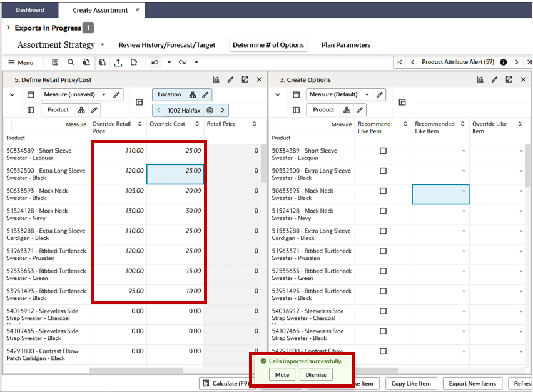The width and height of the screenshot is (533, 392).
Task: Click the export/upload icon in the toolbar
Action: click(x=119, y=62)
